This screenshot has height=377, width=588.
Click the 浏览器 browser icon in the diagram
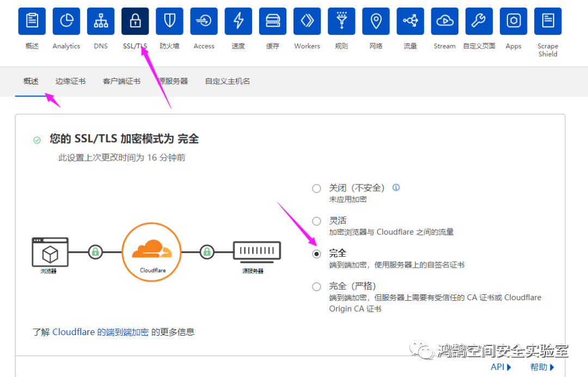tap(50, 252)
